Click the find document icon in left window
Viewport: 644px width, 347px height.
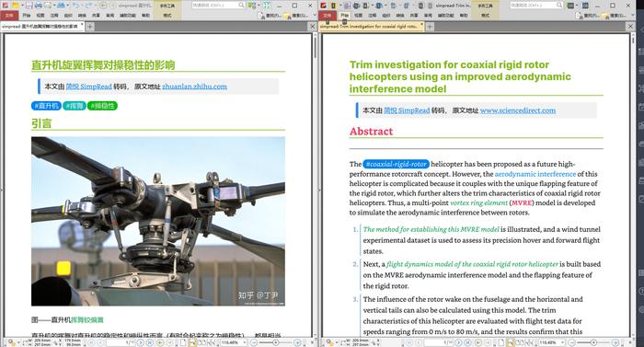point(261,16)
